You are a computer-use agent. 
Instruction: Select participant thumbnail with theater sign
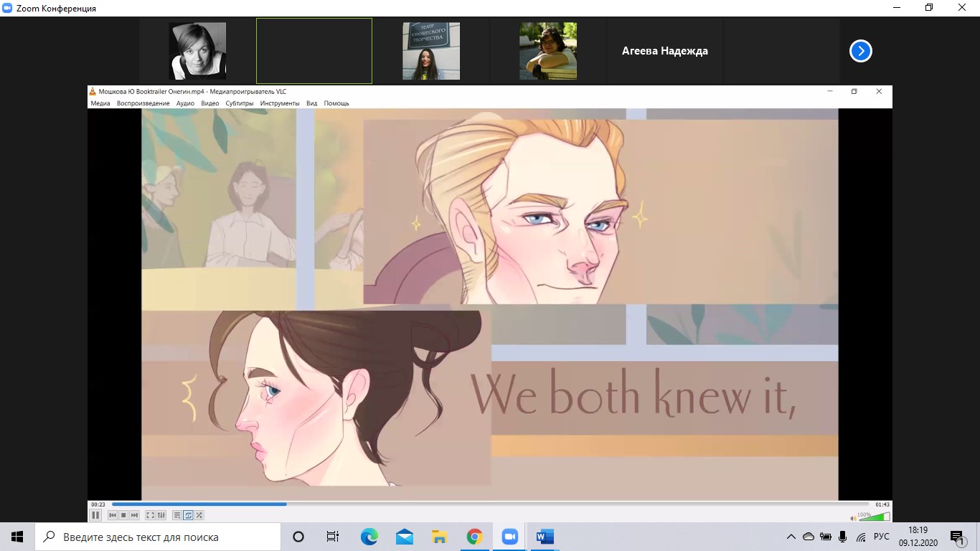(431, 51)
